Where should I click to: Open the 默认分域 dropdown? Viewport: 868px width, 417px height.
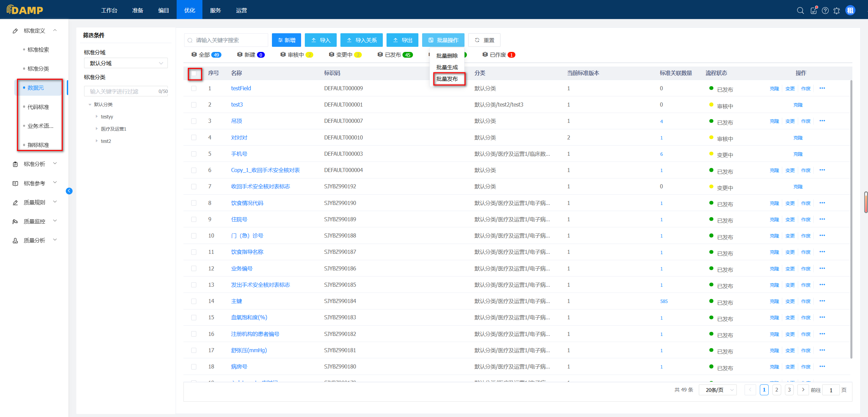point(126,63)
